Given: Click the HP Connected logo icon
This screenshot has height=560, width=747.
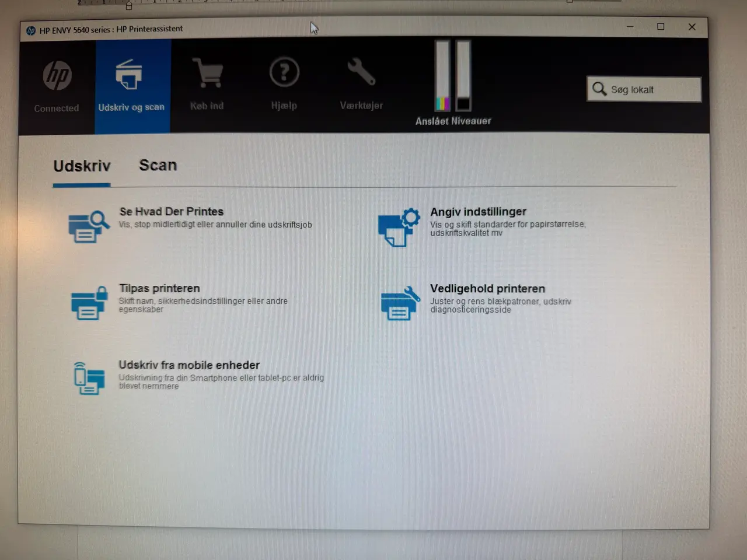Looking at the screenshot, I should pyautogui.click(x=57, y=75).
